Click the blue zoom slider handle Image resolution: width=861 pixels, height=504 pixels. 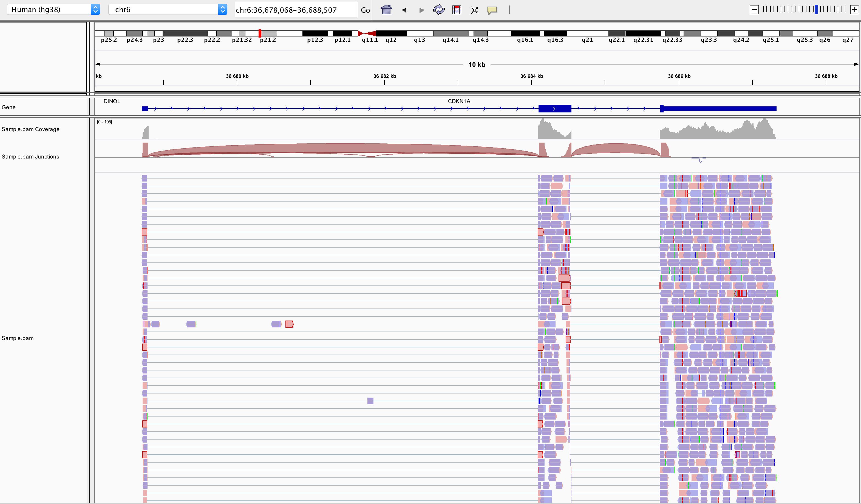click(816, 10)
